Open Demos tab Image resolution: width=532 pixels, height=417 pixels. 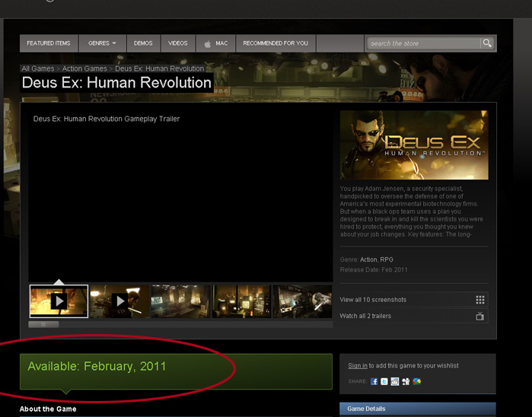coord(143,43)
